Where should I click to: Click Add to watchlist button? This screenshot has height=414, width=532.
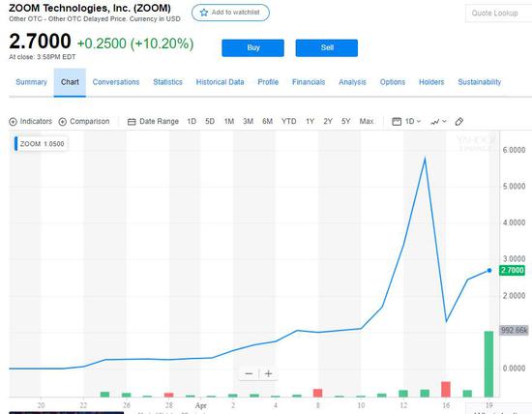tap(231, 13)
